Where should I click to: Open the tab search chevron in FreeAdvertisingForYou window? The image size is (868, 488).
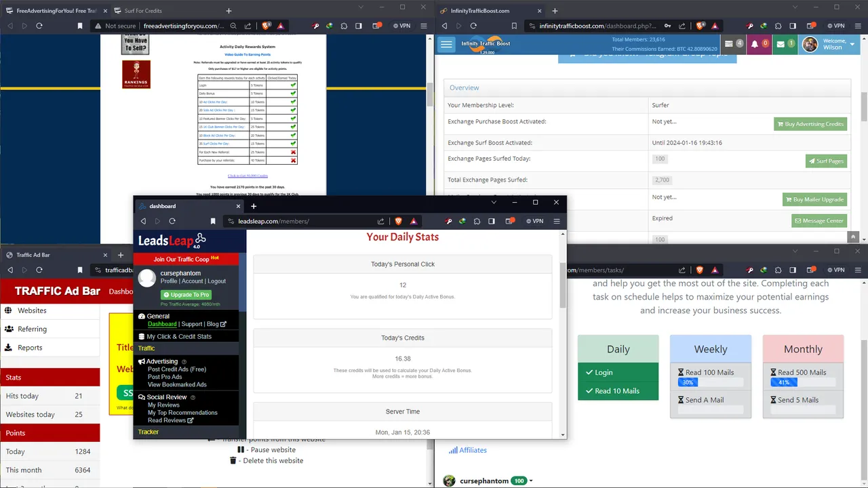(362, 7)
